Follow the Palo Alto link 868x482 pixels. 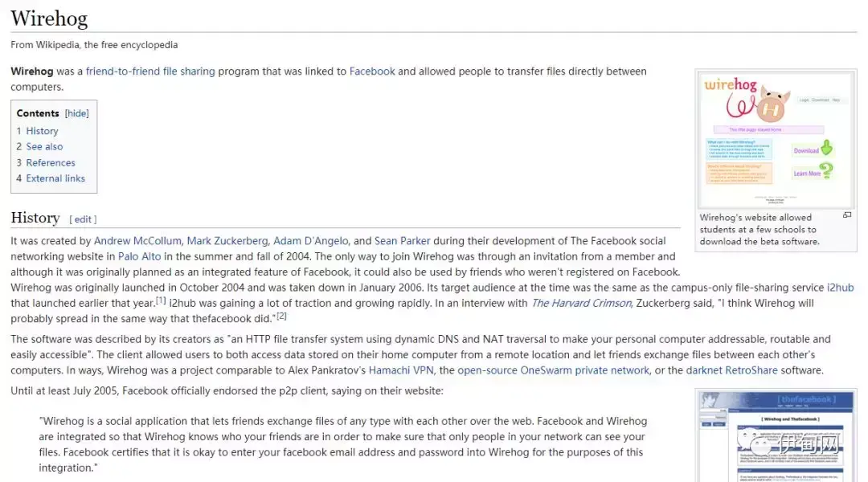pyautogui.click(x=140, y=257)
